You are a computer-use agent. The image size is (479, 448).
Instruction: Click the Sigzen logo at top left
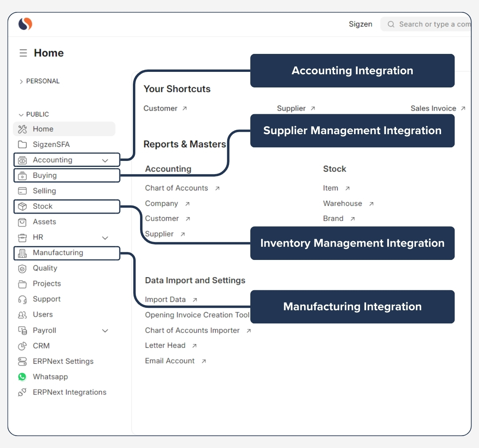pos(24,24)
